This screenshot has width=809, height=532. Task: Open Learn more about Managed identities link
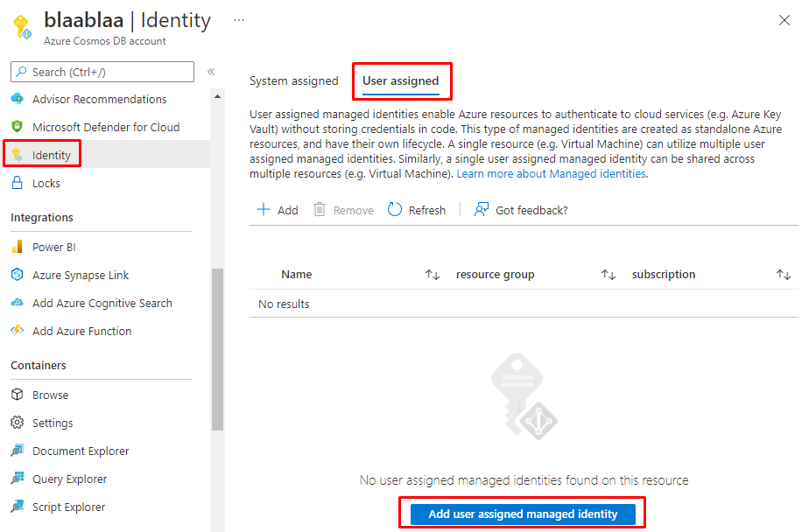[551, 174]
